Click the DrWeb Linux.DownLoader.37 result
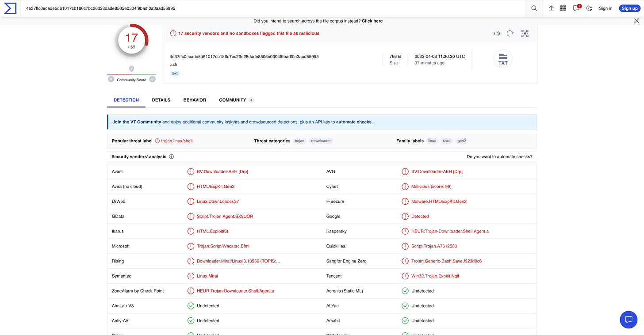This screenshot has height=335, width=644. click(218, 202)
